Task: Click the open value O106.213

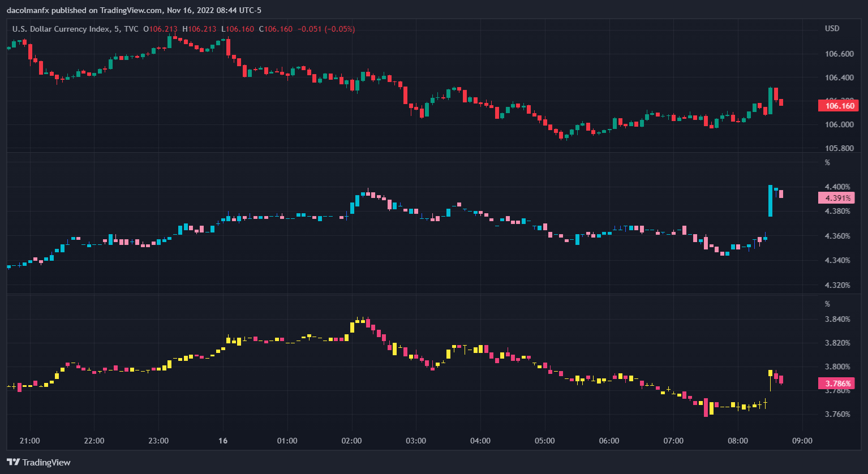Action: [160, 29]
